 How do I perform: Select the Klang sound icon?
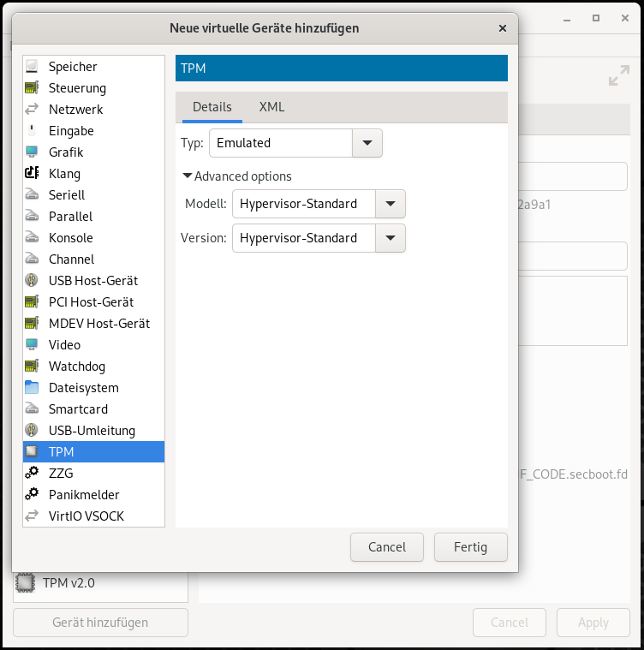click(32, 173)
